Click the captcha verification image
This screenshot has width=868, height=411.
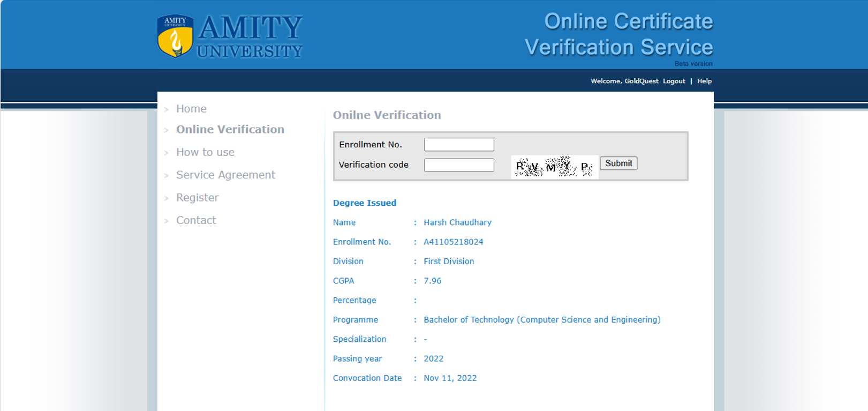[554, 167]
